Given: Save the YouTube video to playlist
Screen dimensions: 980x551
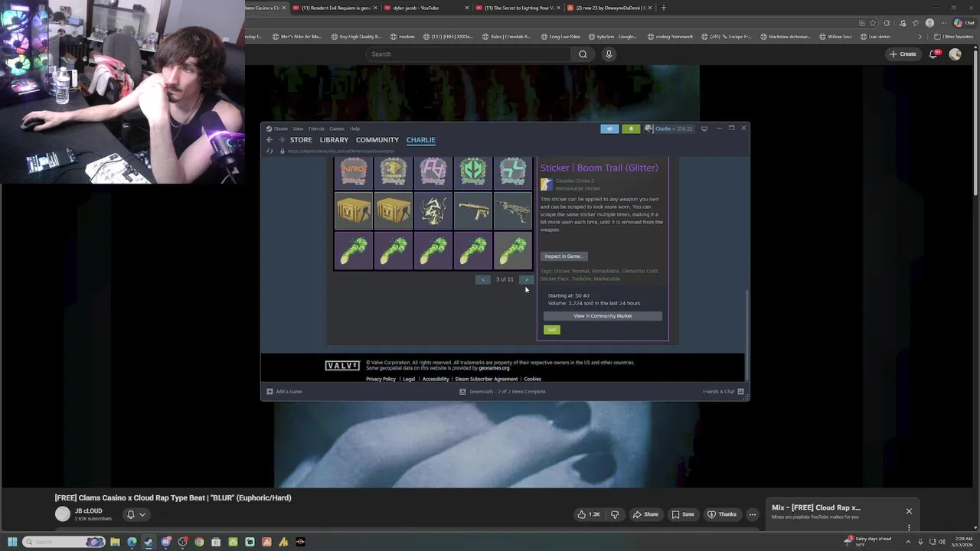Looking at the screenshot, I should tap(683, 514).
